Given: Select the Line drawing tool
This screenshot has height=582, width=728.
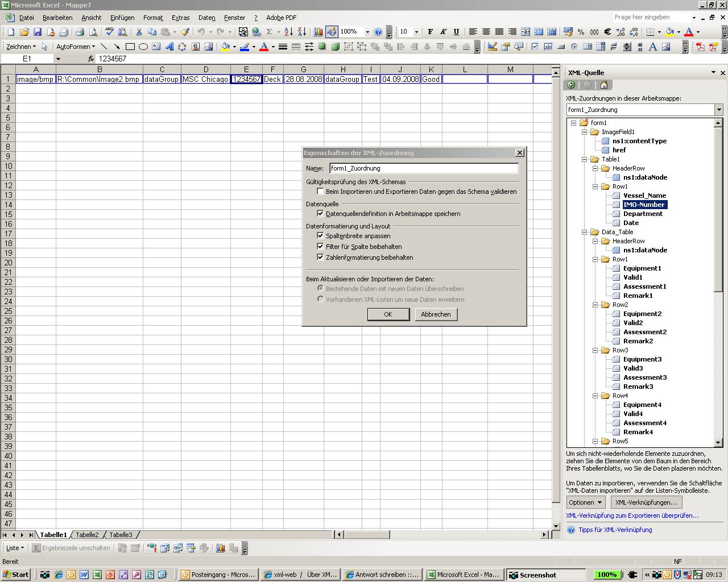Looking at the screenshot, I should tap(104, 47).
